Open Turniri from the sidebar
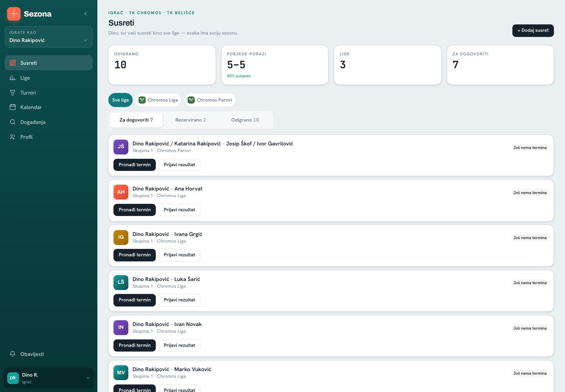 (x=49, y=93)
